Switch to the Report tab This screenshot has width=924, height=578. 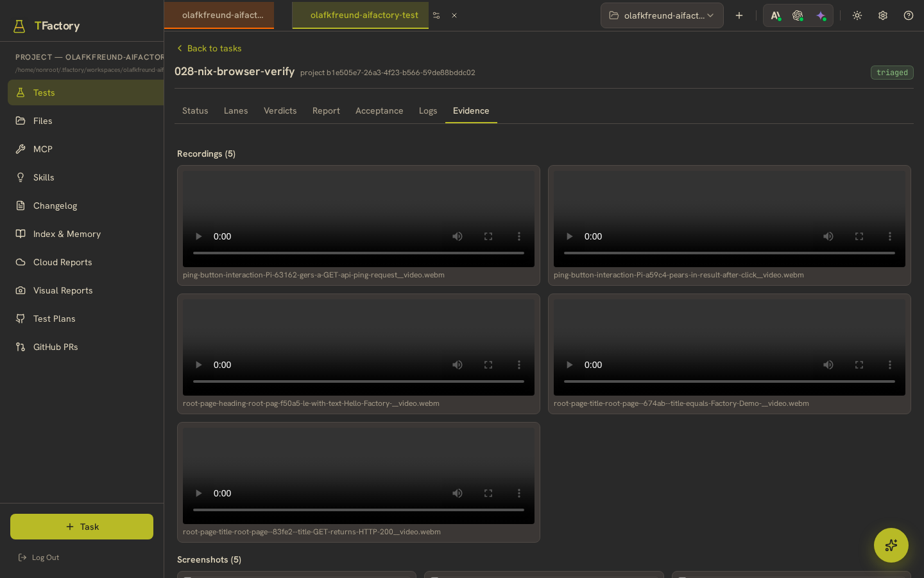point(326,110)
